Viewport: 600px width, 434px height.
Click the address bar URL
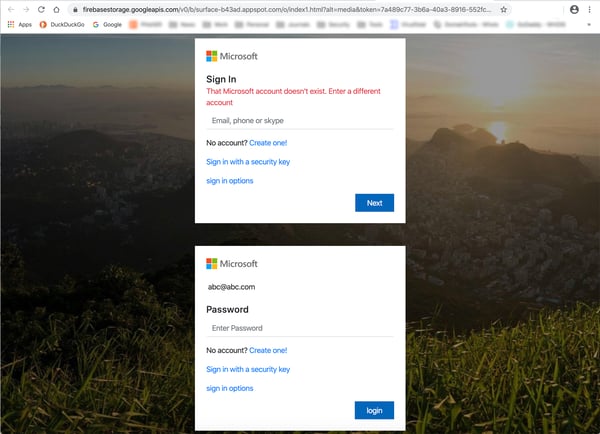pos(280,8)
